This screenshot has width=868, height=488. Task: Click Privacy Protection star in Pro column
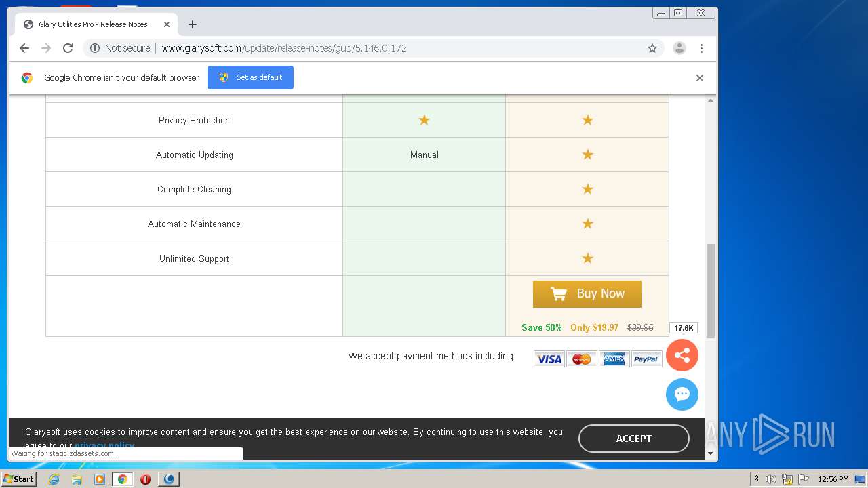pyautogui.click(x=588, y=120)
